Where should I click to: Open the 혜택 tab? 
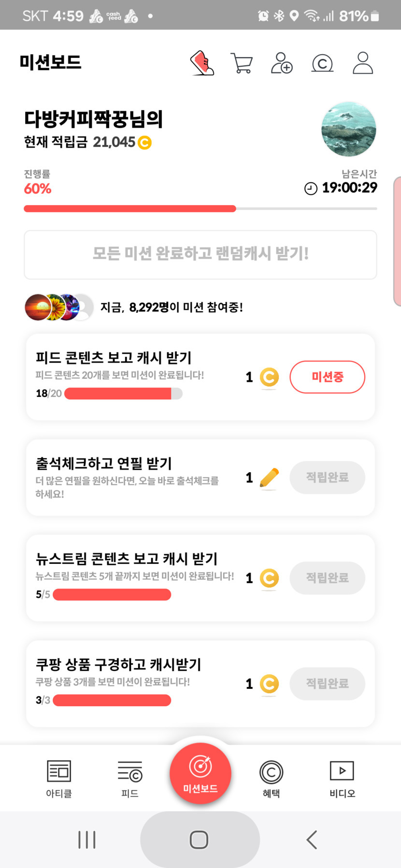tap(271, 778)
